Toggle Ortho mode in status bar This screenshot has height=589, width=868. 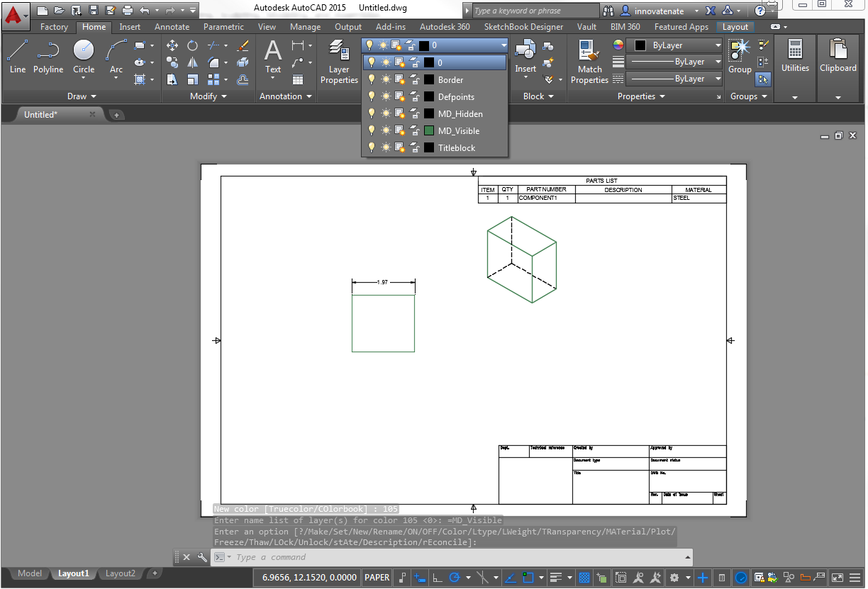438,578
